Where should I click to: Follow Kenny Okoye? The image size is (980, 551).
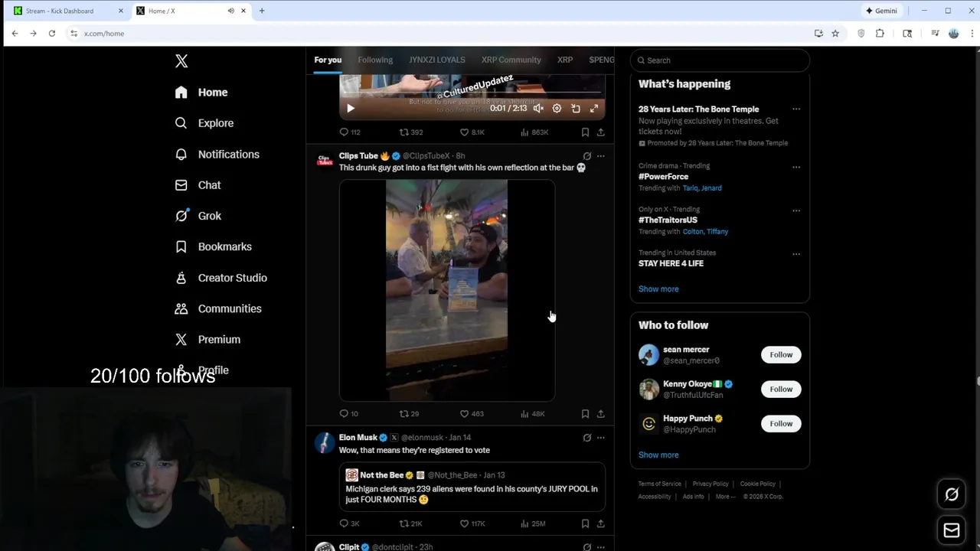click(x=781, y=389)
